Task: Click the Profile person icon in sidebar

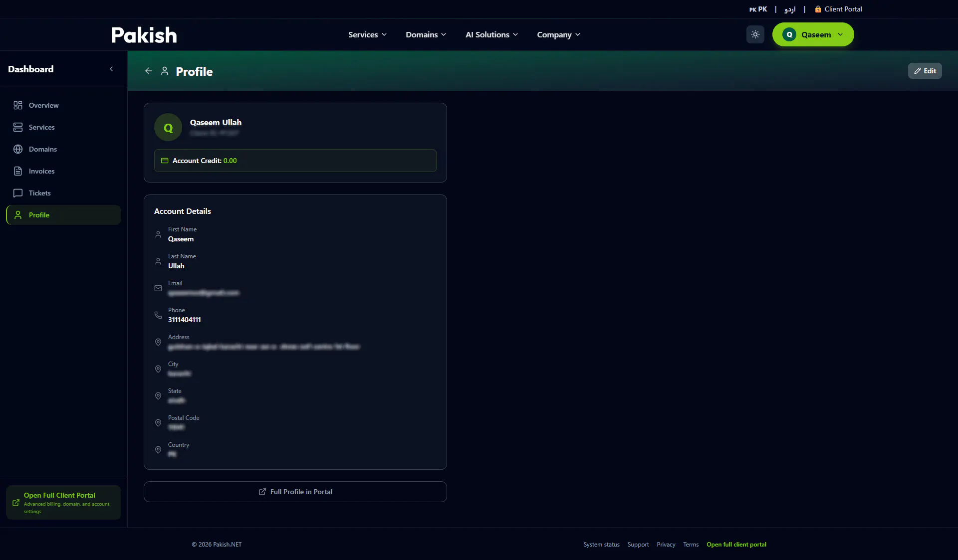Action: click(x=18, y=215)
